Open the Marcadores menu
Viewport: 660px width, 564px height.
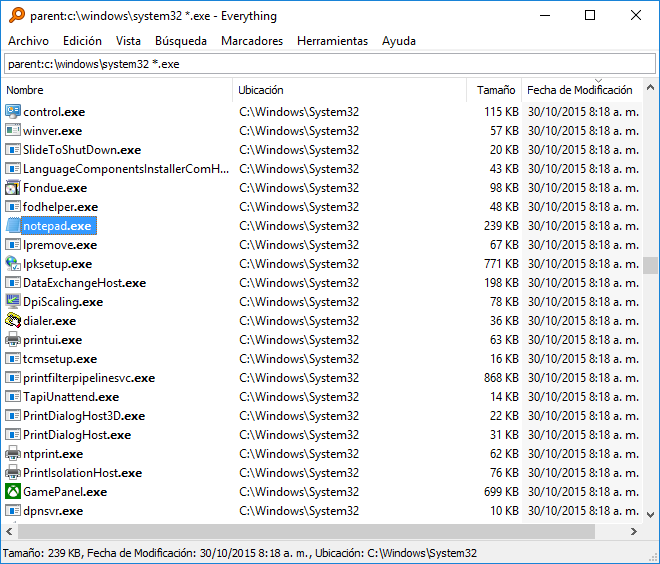[x=252, y=41]
